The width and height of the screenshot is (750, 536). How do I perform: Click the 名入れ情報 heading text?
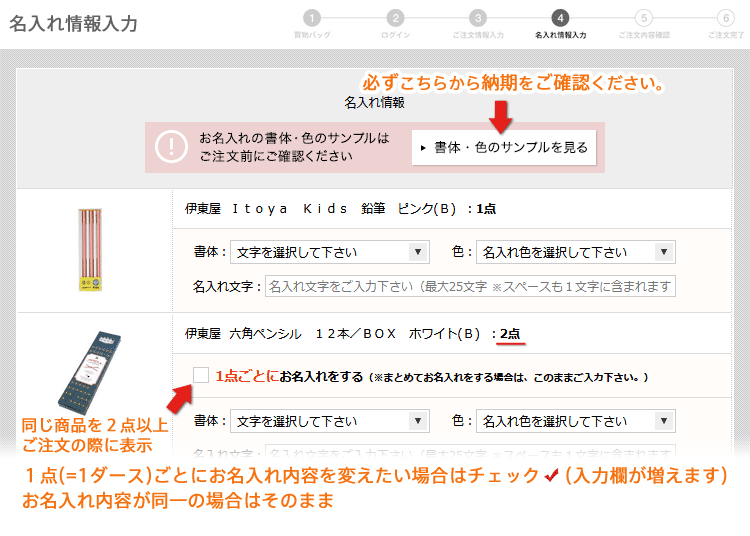[375, 102]
